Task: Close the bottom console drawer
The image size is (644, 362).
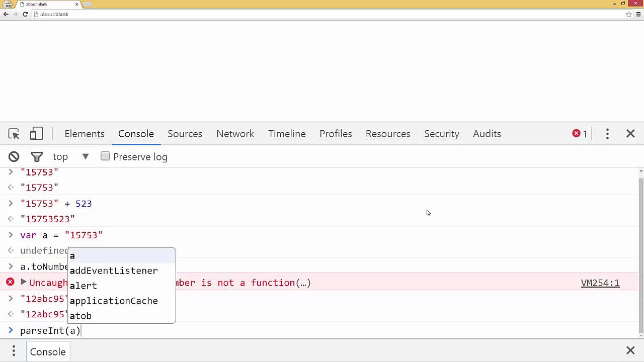Action: (630, 350)
